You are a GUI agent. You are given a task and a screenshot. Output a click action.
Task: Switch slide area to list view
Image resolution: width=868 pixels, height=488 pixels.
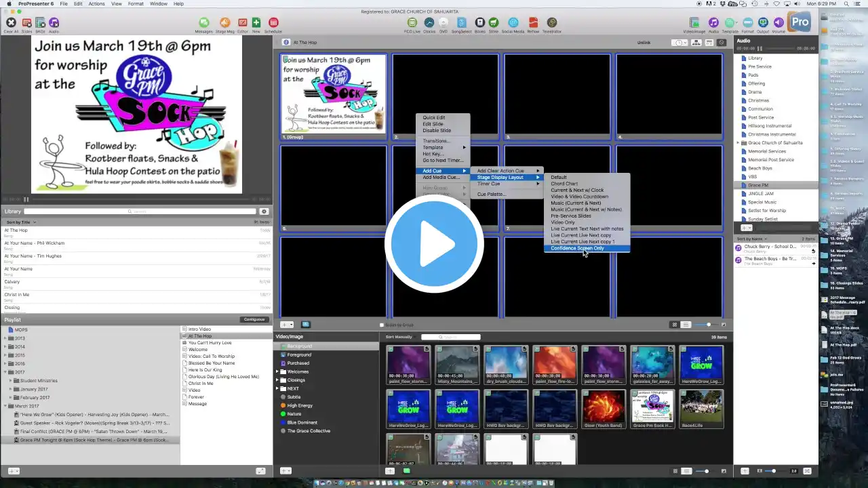[x=686, y=325]
